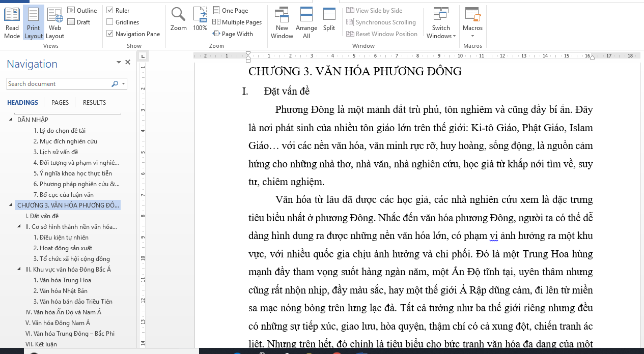Switch to Read Mode view

12,23
